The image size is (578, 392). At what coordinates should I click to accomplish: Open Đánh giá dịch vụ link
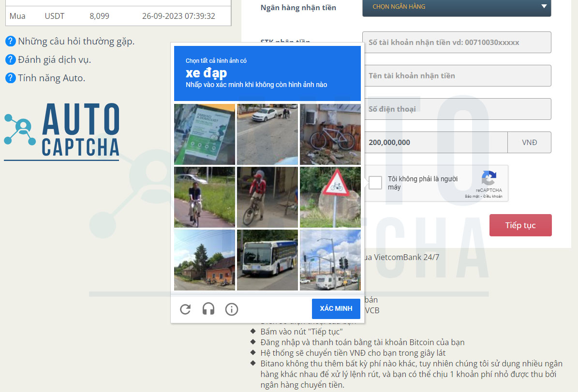click(54, 59)
